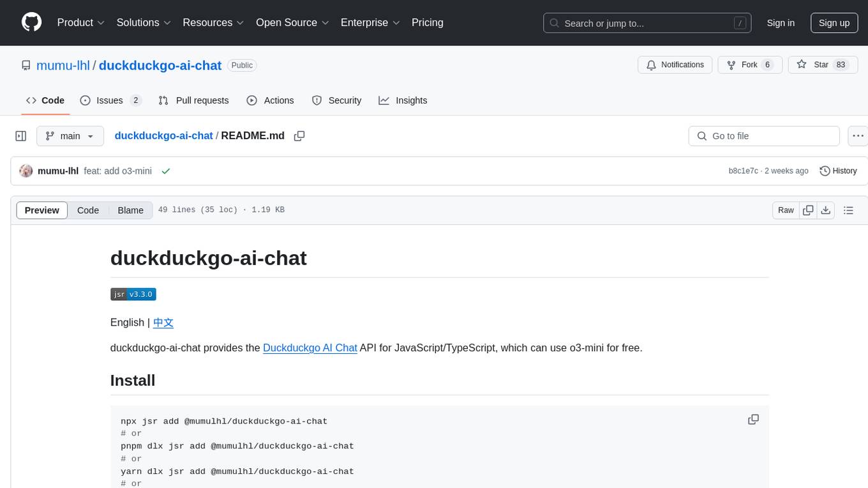Image resolution: width=868 pixels, height=488 pixels.
Task: Open the duckduckgo-ai-chat repository link in header
Action: pyautogui.click(x=160, y=65)
